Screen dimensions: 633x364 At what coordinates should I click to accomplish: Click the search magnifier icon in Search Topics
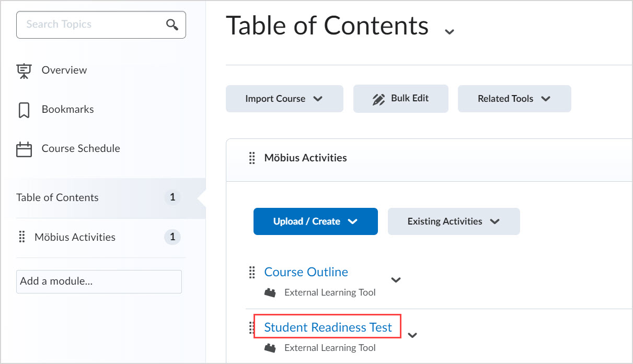click(172, 25)
